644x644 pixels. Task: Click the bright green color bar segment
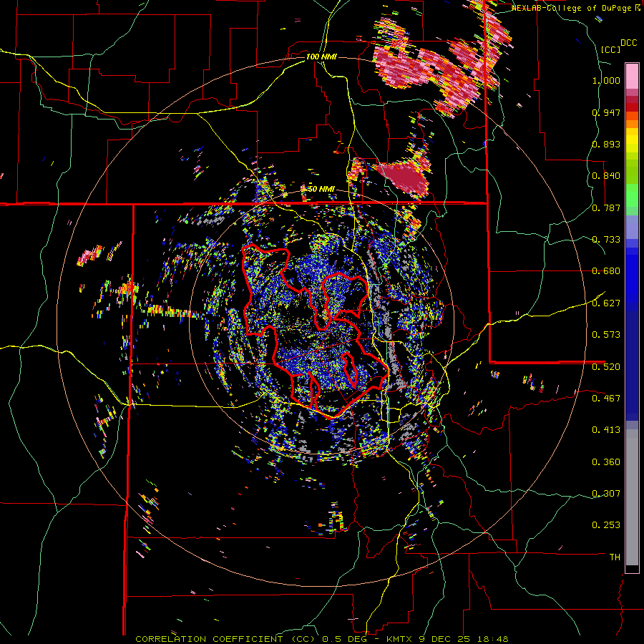(x=632, y=195)
